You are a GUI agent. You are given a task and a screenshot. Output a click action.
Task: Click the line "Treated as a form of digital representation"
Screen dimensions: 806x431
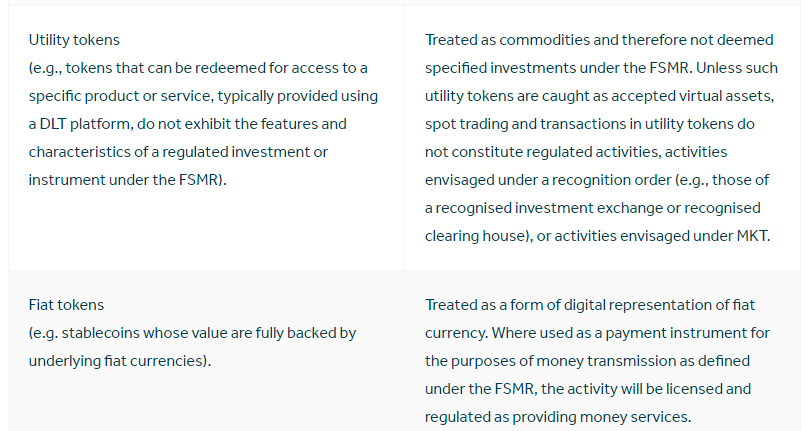tap(588, 305)
